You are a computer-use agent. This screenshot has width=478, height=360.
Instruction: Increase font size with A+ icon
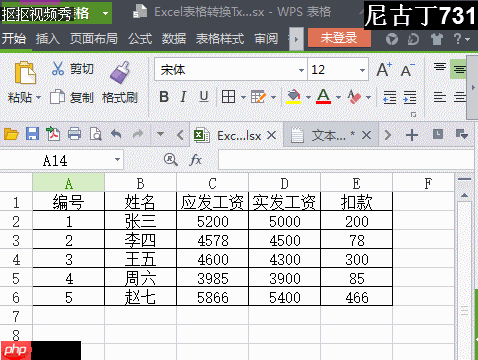(x=384, y=69)
